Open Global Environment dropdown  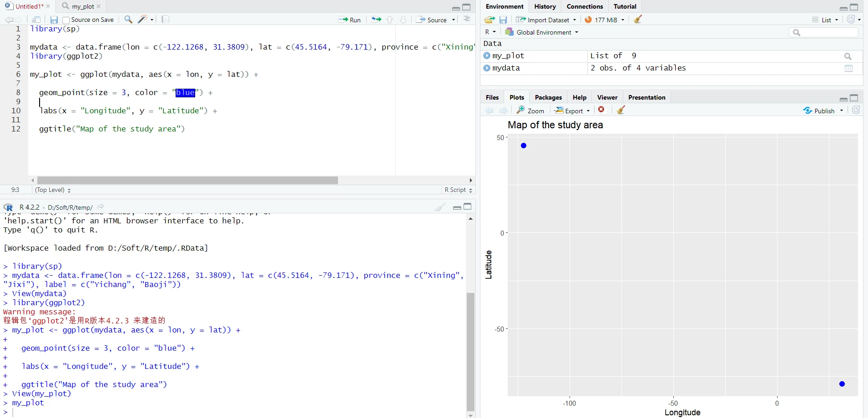click(x=542, y=32)
